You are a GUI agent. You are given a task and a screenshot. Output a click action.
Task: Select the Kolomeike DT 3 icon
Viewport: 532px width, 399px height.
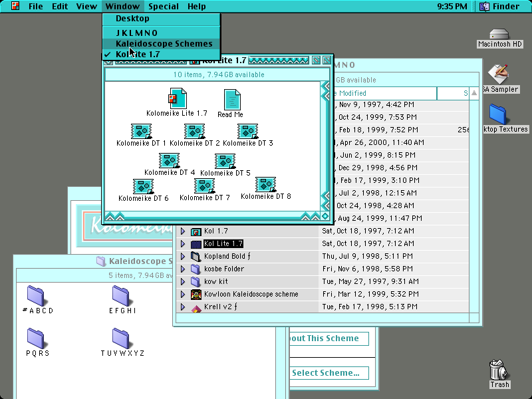tap(247, 131)
